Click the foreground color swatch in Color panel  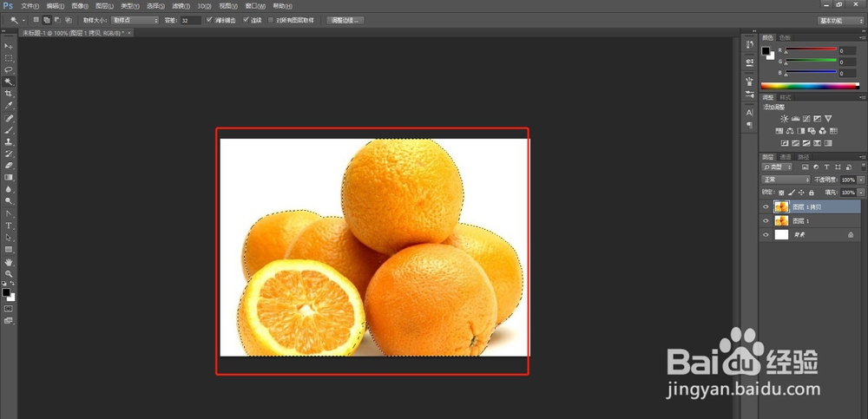click(x=766, y=51)
